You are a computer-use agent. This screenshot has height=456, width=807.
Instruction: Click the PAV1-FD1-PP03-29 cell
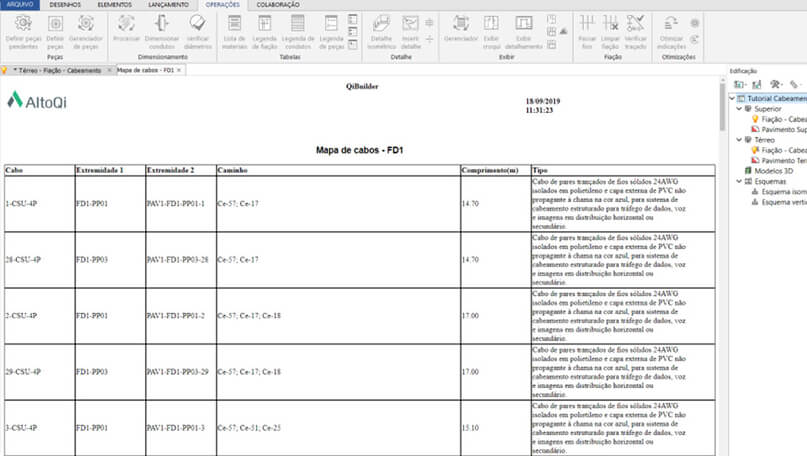pos(181,372)
